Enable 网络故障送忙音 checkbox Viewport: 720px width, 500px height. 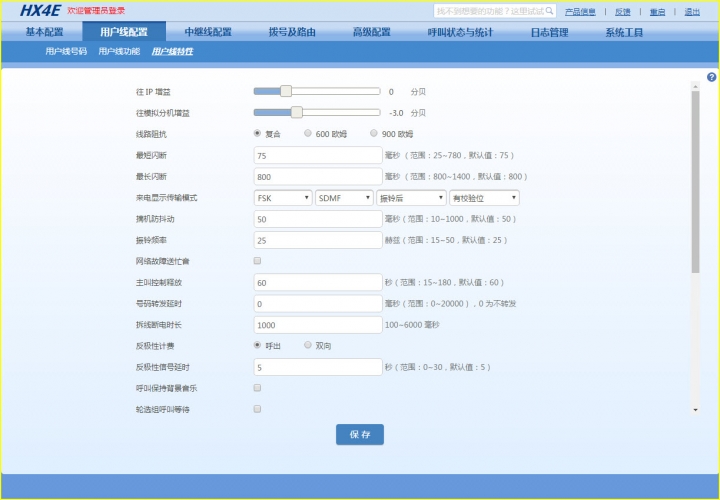pos(257,261)
